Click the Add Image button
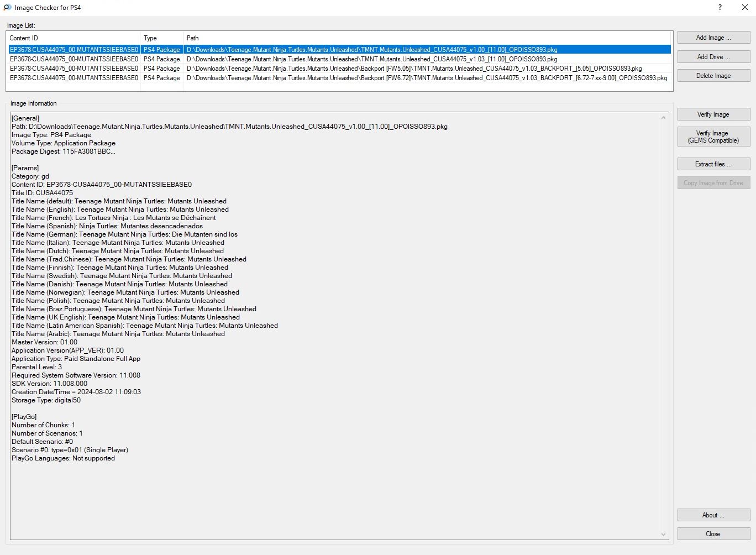756x555 pixels. pos(713,38)
